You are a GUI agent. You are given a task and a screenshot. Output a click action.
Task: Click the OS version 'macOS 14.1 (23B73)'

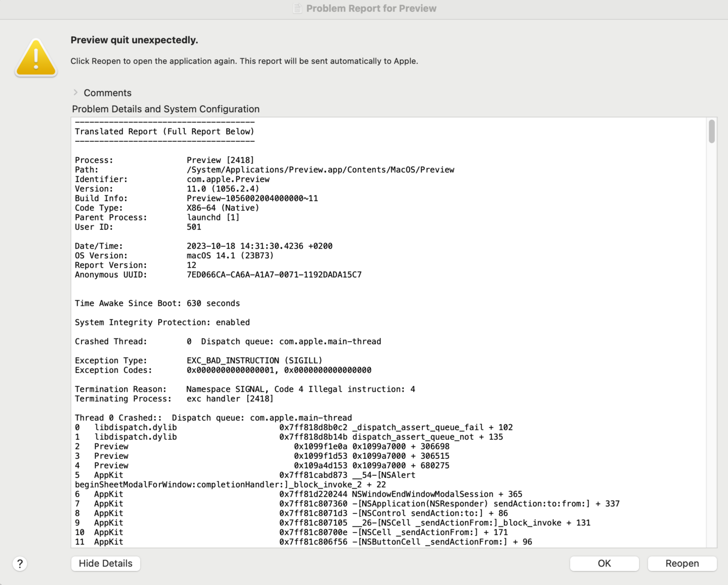(230, 256)
